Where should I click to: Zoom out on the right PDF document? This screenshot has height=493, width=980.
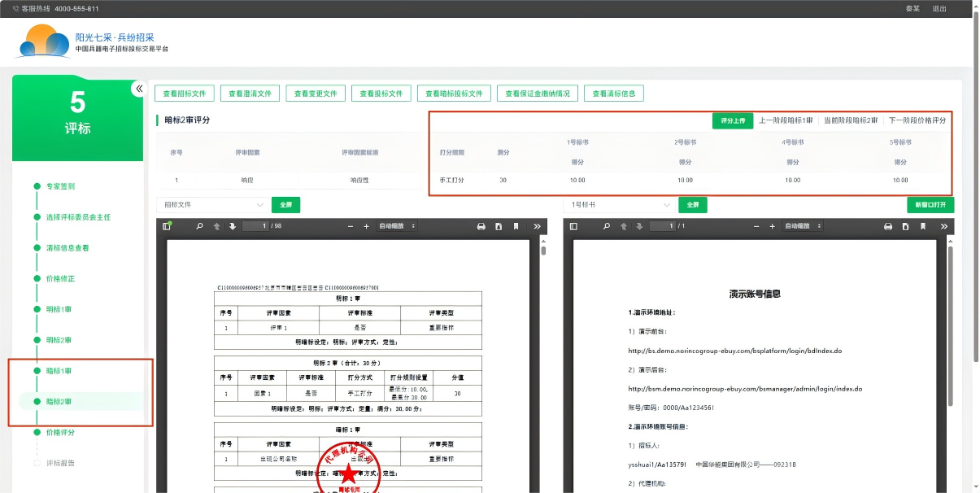click(x=756, y=226)
